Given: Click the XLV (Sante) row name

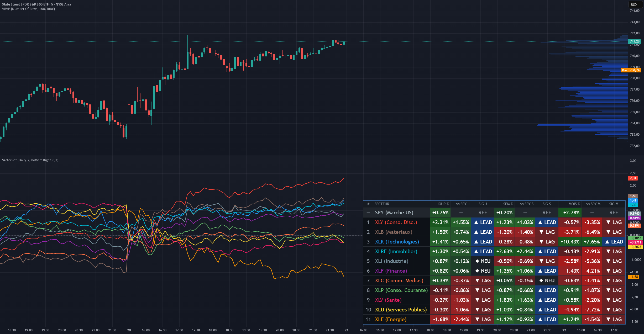Looking at the screenshot, I should click(388, 300).
